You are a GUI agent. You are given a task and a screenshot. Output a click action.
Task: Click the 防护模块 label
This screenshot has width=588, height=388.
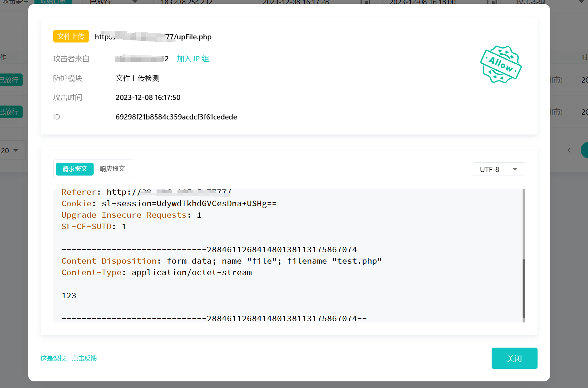(x=67, y=78)
